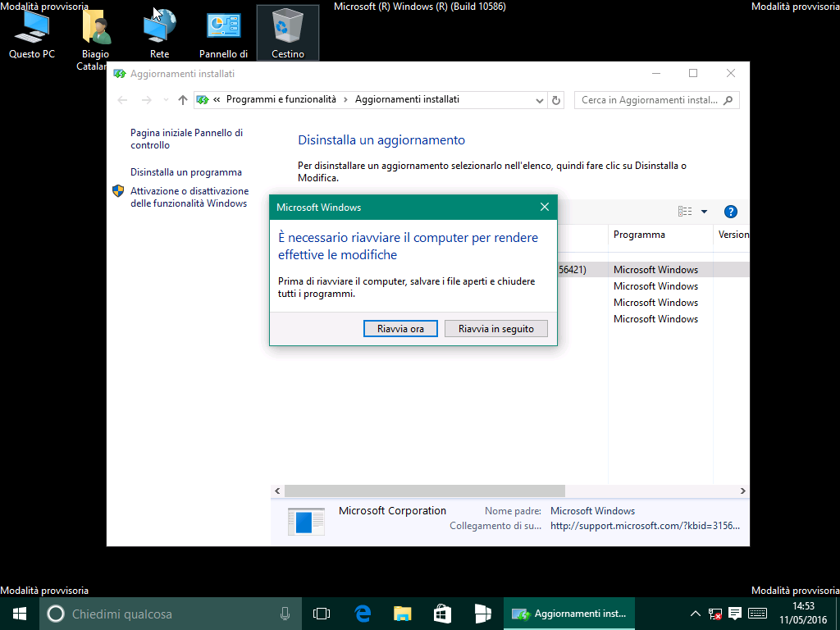Click the search magnifier icon
The height and width of the screenshot is (630, 840).
pos(728,100)
